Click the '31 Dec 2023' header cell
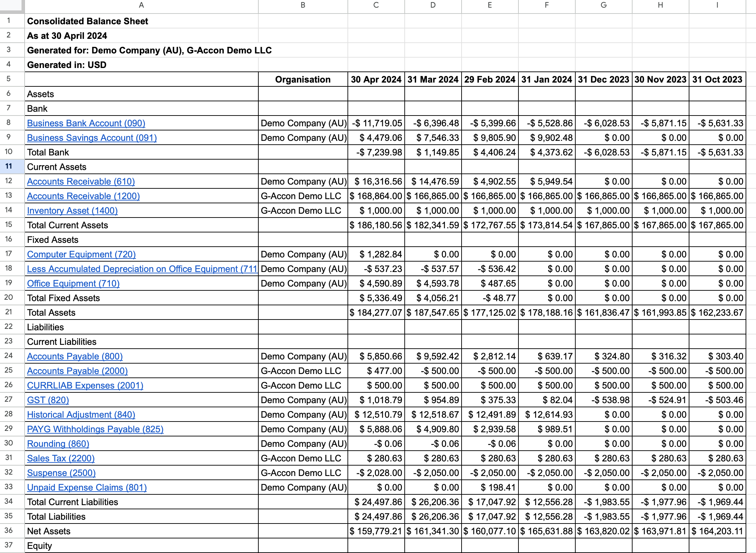756x553 pixels. 604,79
